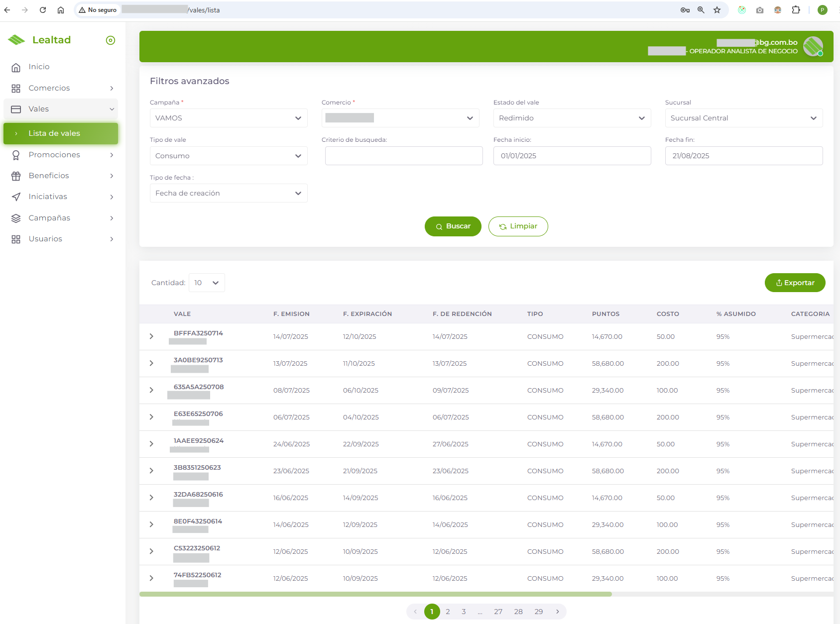The image size is (840, 624).
Task: Open the Usuarios section in the sidebar
Action: coord(16,239)
